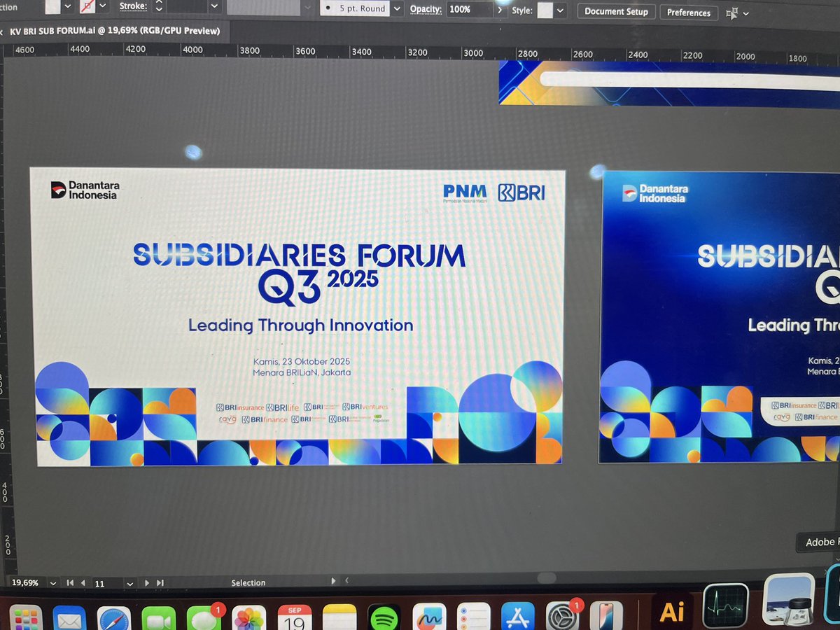840x630 pixels.
Task: Click the Preferences button
Action: pyautogui.click(x=689, y=13)
